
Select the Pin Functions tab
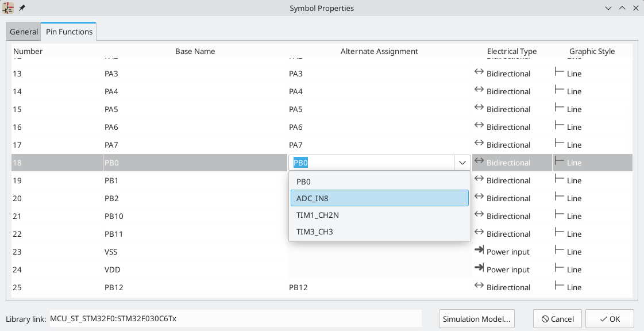[68, 32]
